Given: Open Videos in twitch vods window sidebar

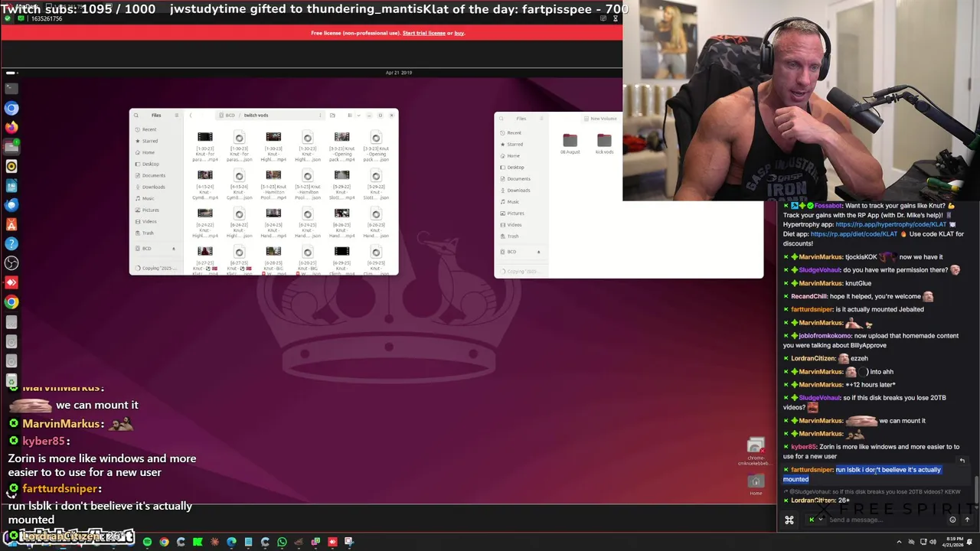Looking at the screenshot, I should point(157,221).
